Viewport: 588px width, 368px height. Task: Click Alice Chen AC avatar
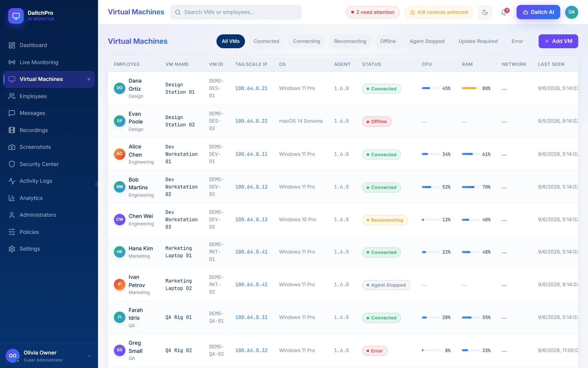(x=120, y=154)
